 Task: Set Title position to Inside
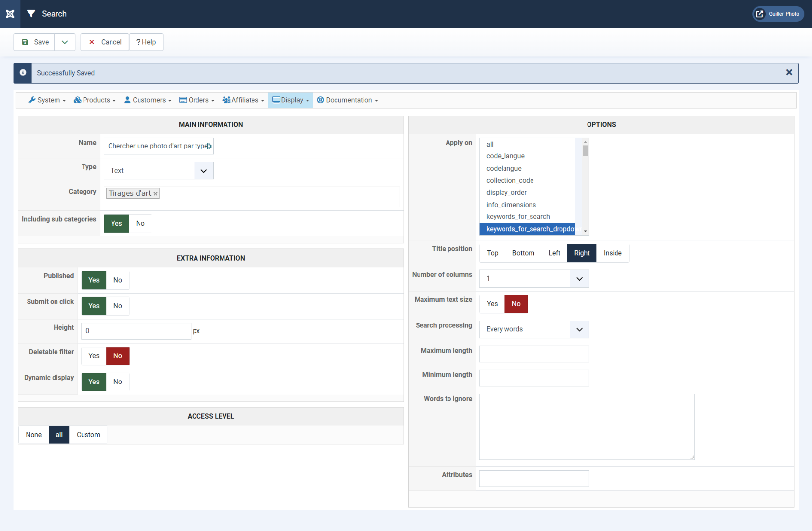click(612, 253)
